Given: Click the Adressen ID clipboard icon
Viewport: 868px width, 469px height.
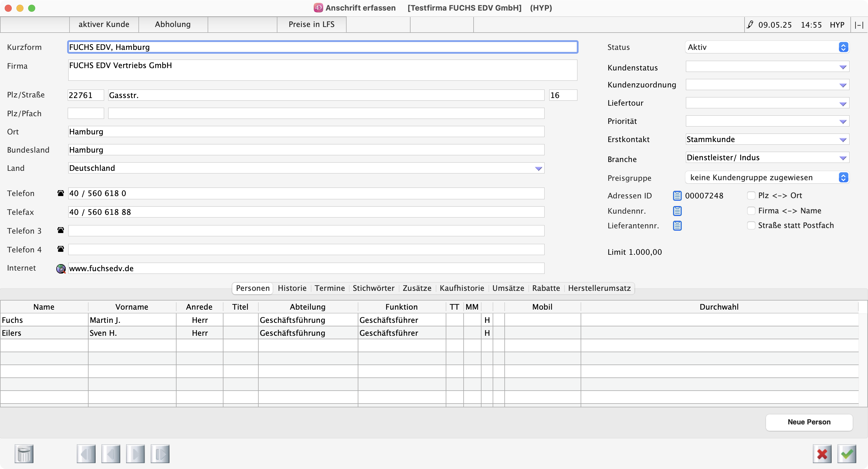Looking at the screenshot, I should [677, 195].
